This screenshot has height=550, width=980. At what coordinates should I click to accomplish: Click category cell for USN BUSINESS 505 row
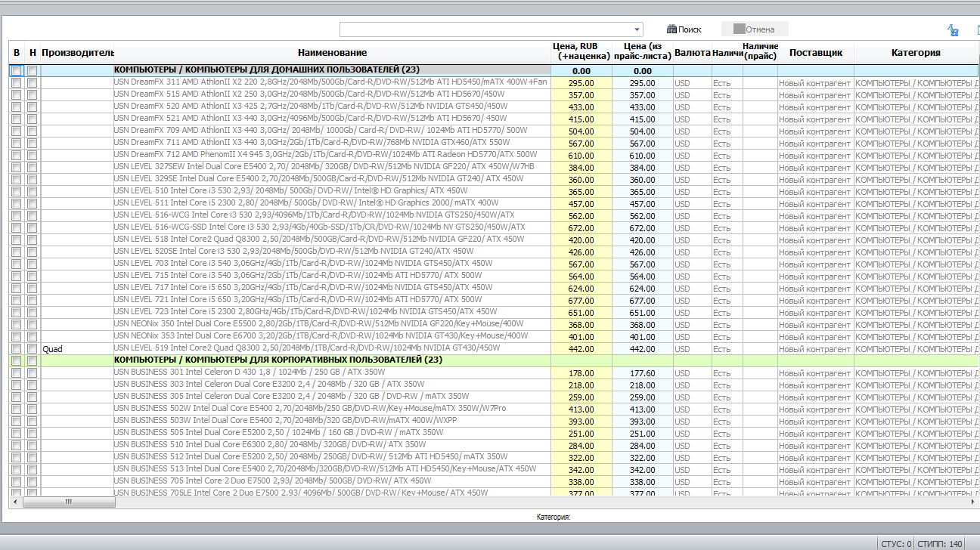915,434
